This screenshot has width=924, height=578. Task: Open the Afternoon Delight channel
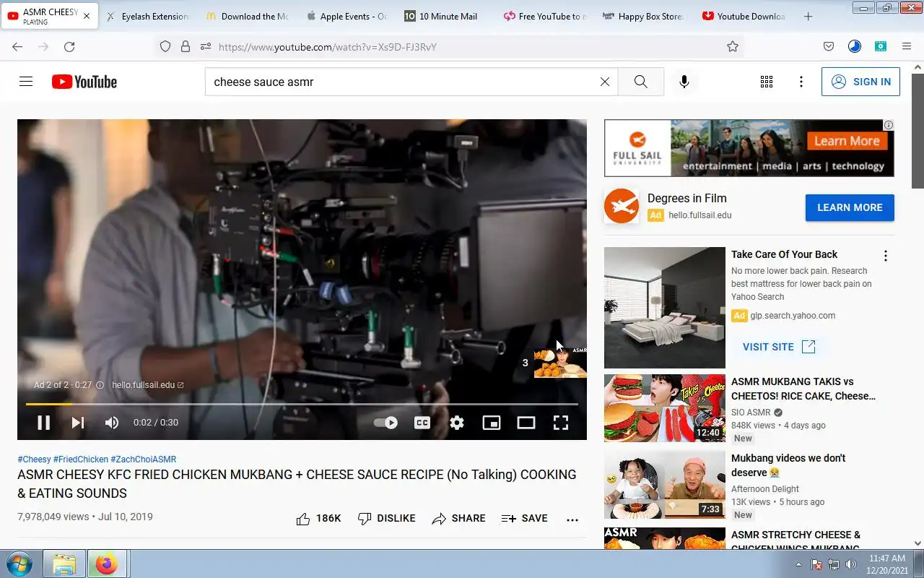coord(765,489)
